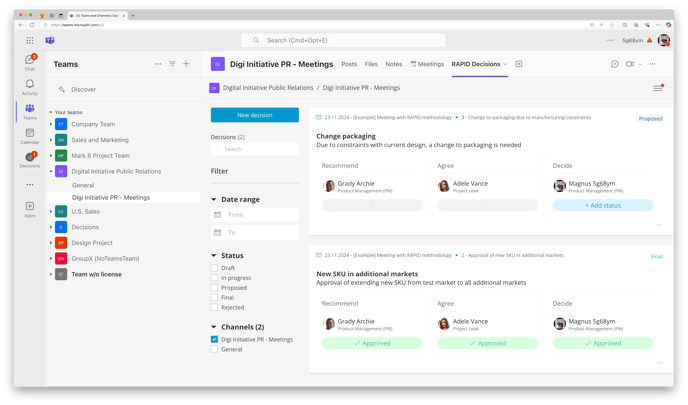Open Digital Initiative Public Relations breadcrumb link
The width and height of the screenshot is (688, 405).
coord(268,88)
